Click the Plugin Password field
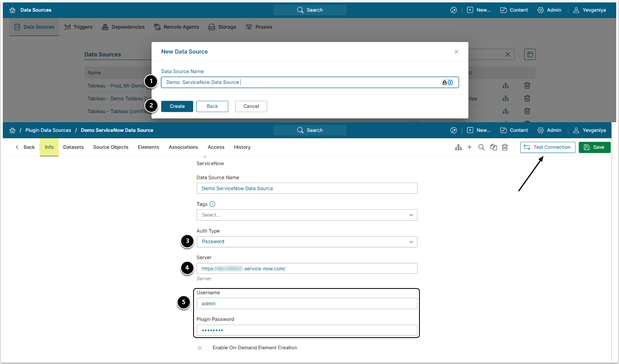 coord(307,330)
